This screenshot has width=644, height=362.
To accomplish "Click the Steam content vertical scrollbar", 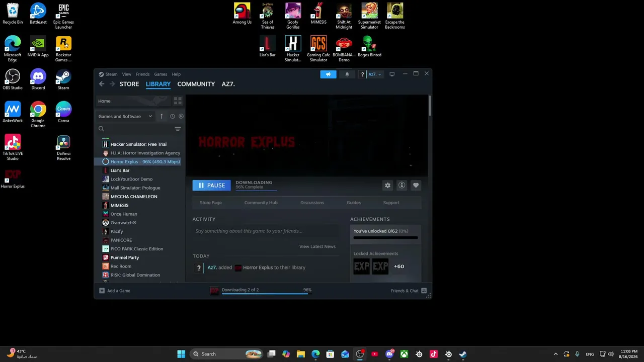I will (430, 106).
